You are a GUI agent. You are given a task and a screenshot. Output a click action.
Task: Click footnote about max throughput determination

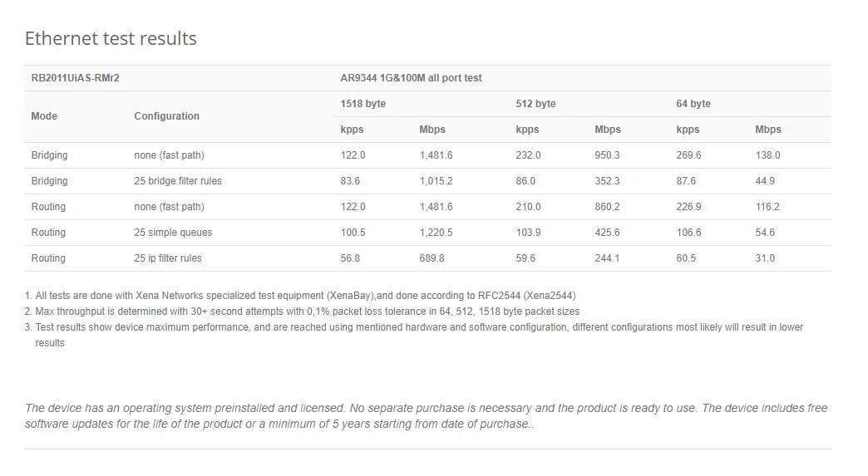[301, 312]
